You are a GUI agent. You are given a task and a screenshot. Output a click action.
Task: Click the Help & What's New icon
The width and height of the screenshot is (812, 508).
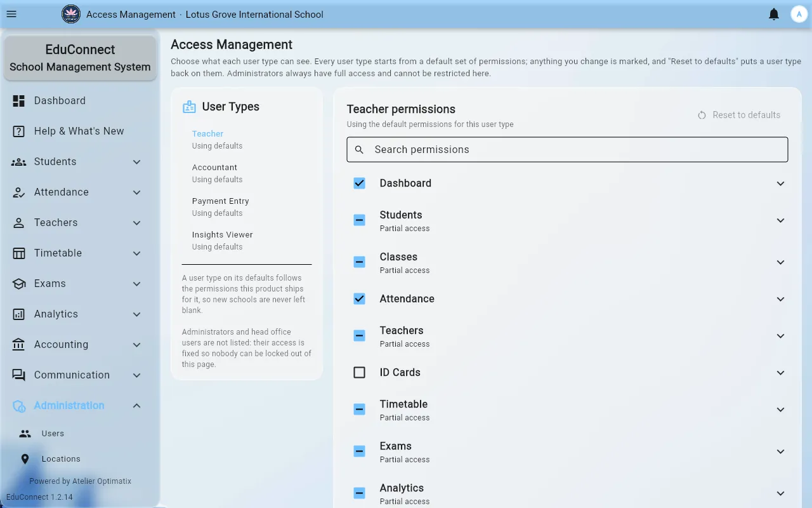point(19,131)
